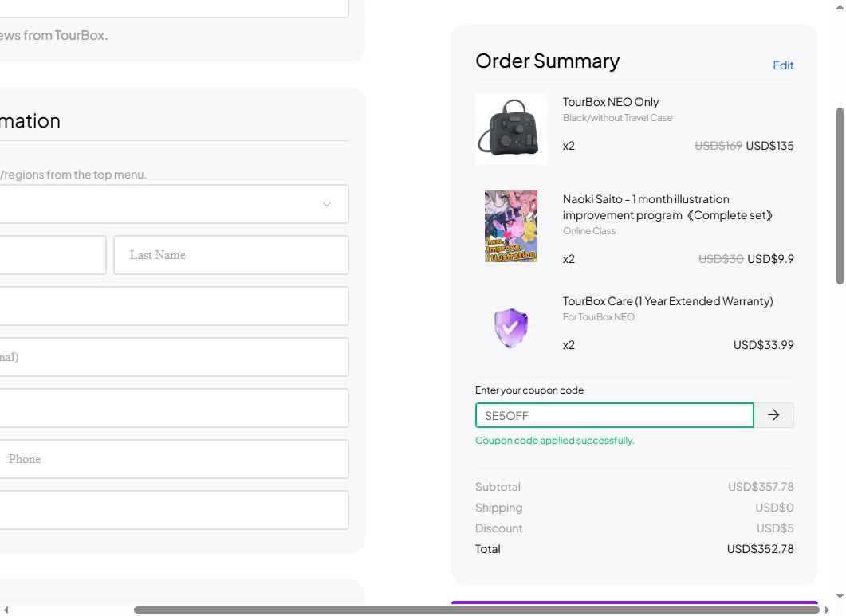Apply coupon with the arrow button

[x=773, y=415]
